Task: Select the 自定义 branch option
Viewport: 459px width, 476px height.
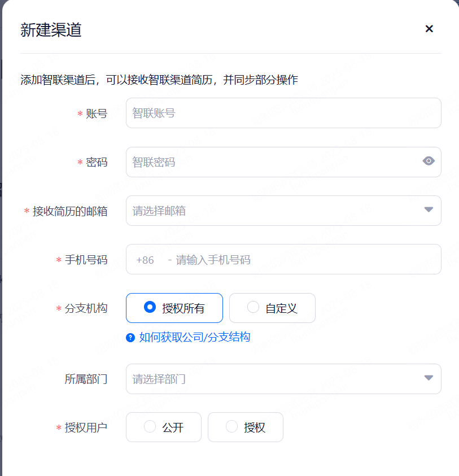Action: (x=272, y=308)
